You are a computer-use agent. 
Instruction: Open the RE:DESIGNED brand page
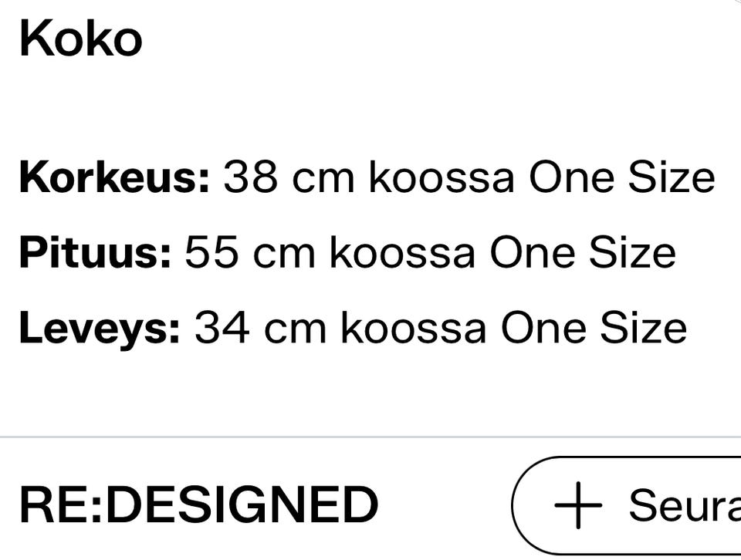coord(199,504)
